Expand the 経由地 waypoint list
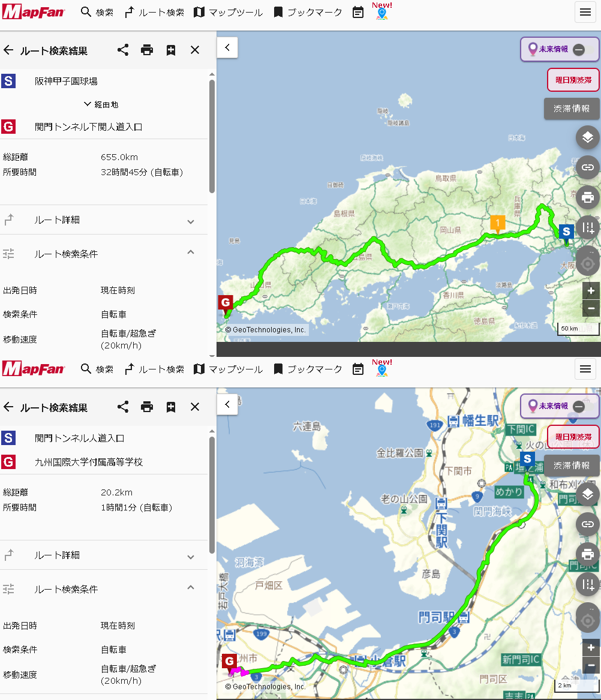The width and height of the screenshot is (601, 700). tap(101, 104)
